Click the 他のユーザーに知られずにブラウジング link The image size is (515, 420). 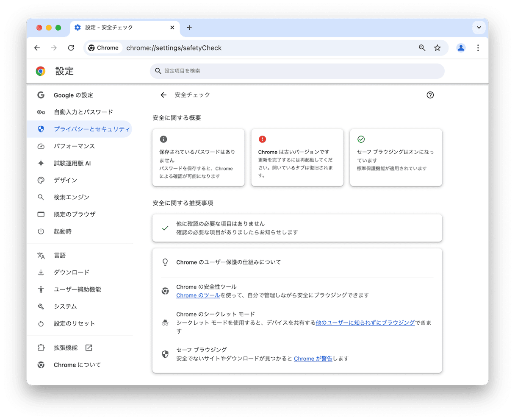pyautogui.click(x=365, y=323)
